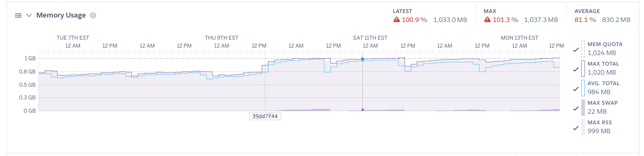
Task: Hide the MAX RSS series via its checkmark
Action: coord(576,128)
